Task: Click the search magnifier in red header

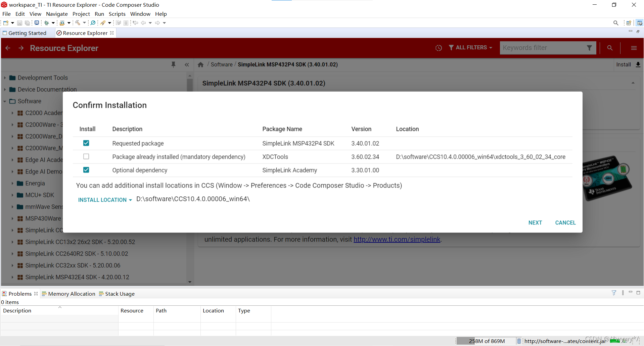Action: point(610,48)
